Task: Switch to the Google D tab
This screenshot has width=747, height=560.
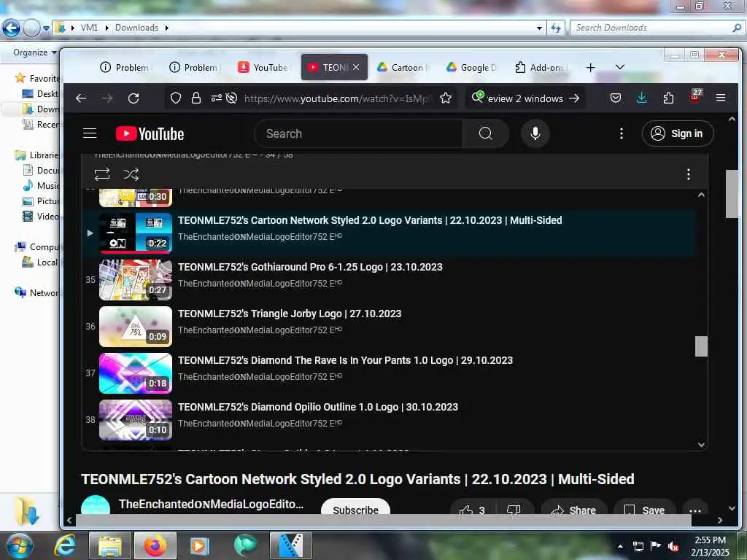Action: (x=472, y=68)
